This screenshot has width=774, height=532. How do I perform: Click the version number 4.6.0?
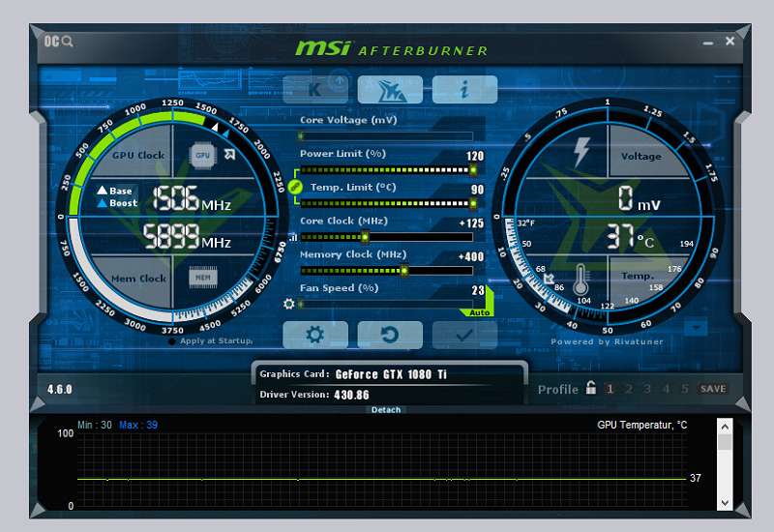[x=60, y=390]
